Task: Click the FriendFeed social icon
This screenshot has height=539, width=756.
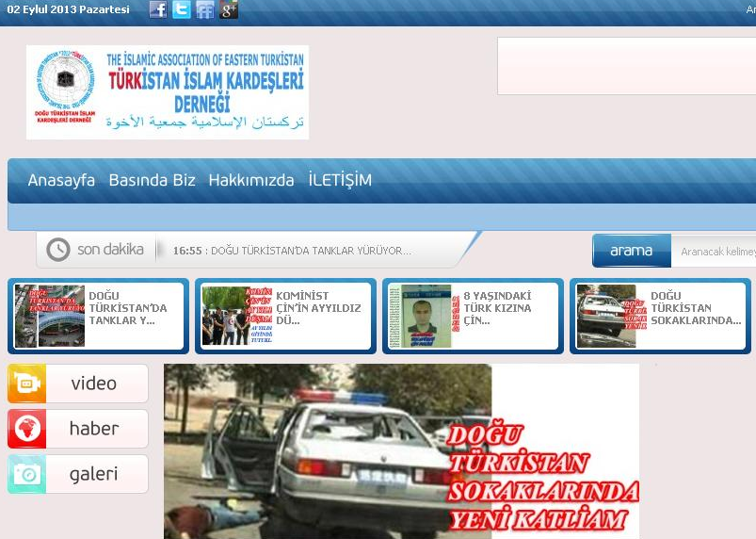Action: point(205,10)
